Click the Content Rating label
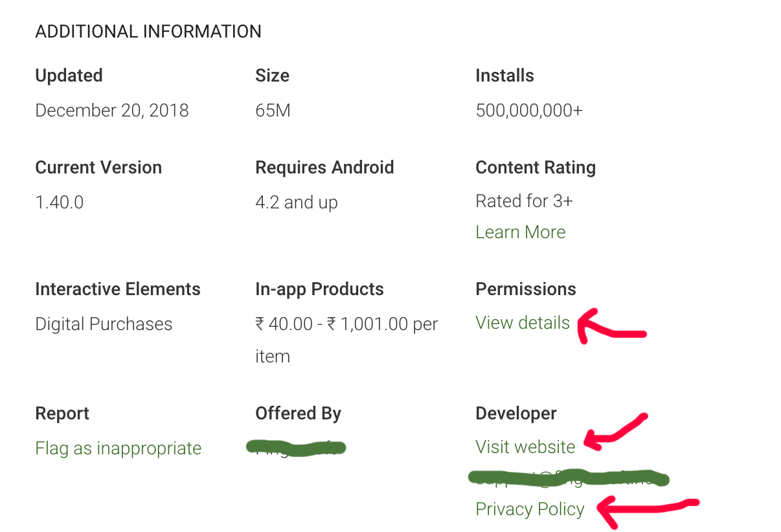 pyautogui.click(x=535, y=167)
